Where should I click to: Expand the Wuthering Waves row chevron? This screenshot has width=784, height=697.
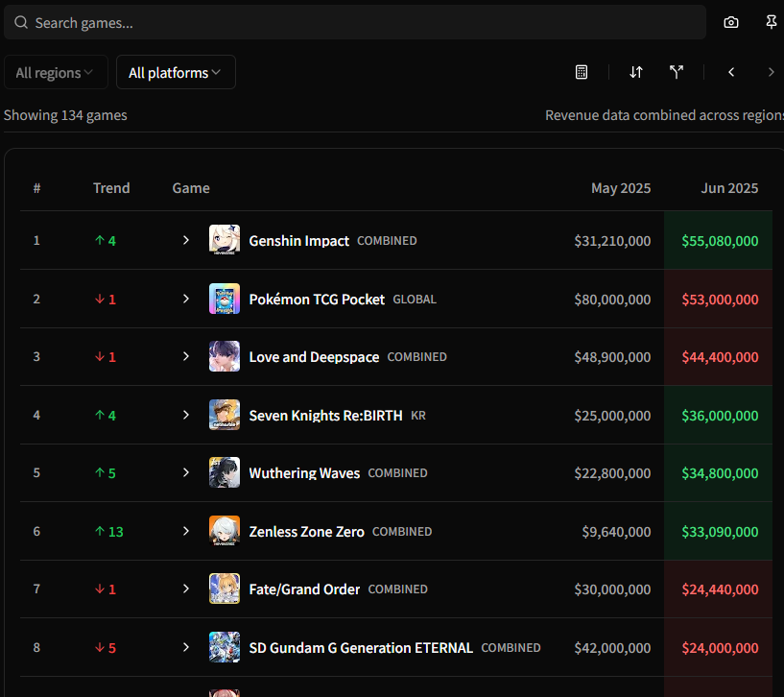point(186,472)
